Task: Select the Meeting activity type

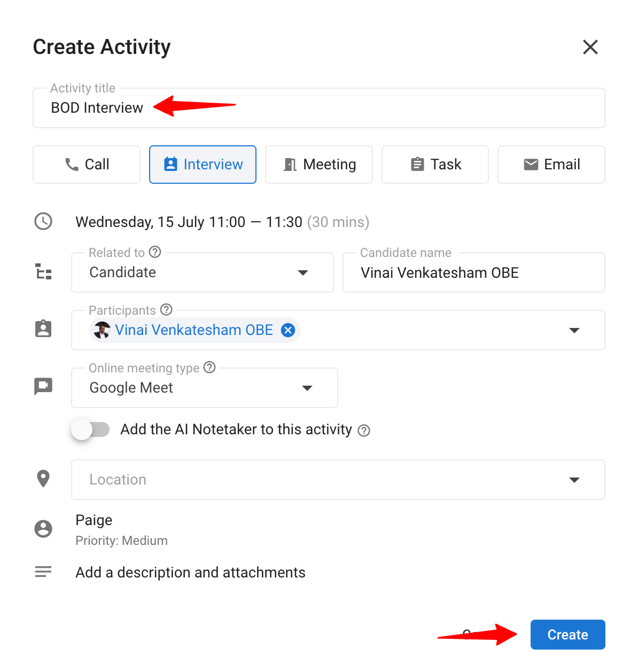Action: point(319,165)
